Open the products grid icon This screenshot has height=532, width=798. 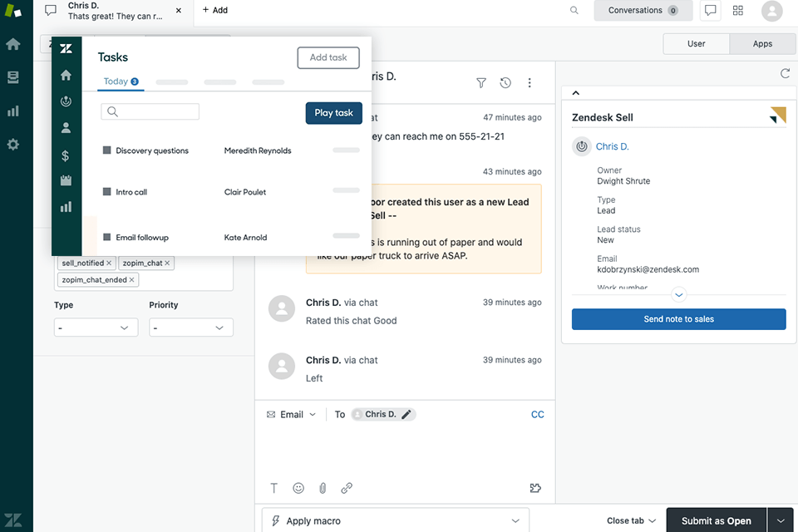(x=738, y=10)
